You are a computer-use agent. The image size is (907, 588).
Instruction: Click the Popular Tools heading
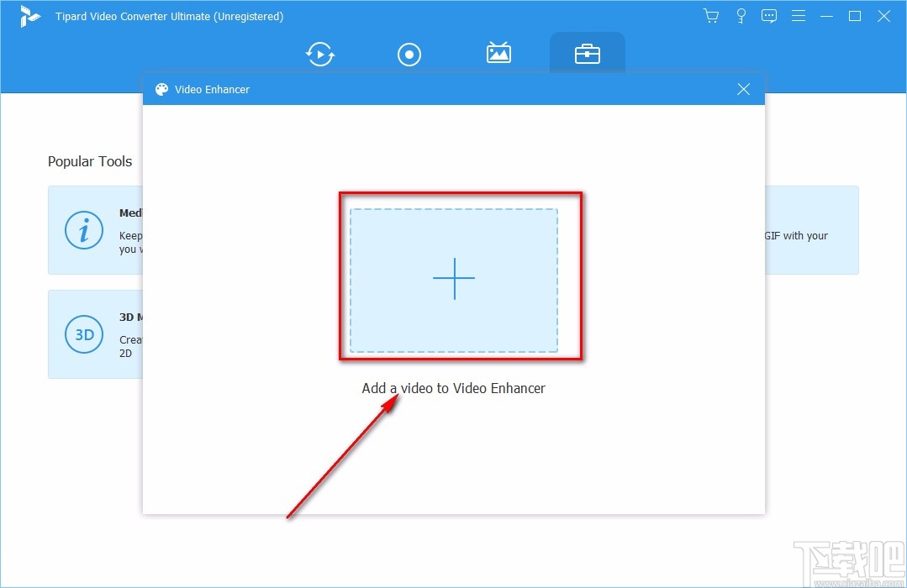click(90, 161)
